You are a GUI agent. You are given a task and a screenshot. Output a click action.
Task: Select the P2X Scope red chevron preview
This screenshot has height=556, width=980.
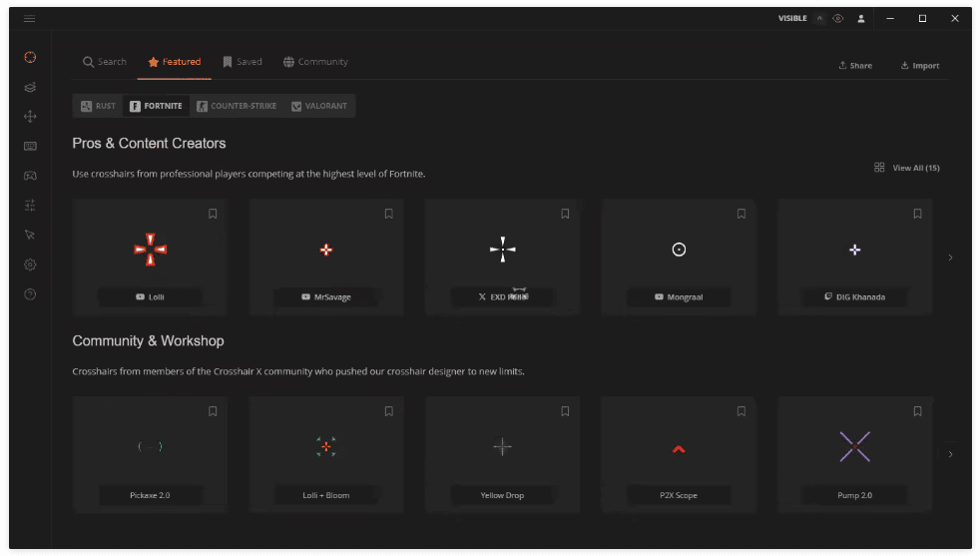coord(679,449)
